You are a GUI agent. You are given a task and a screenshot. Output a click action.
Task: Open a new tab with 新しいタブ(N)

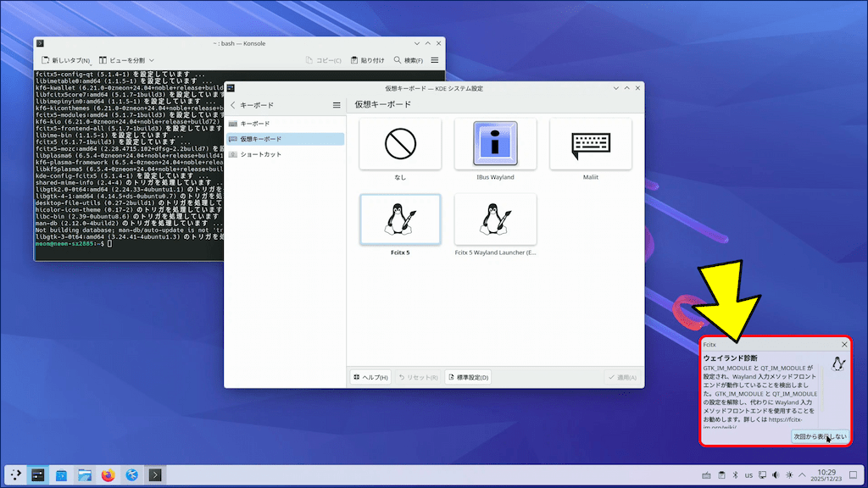click(66, 60)
